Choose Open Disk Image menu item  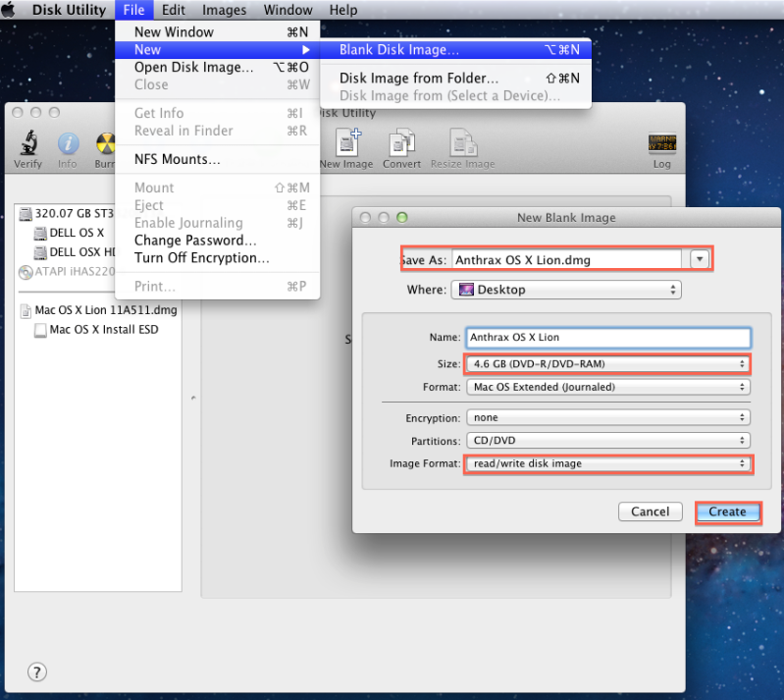pyautogui.click(x=218, y=67)
